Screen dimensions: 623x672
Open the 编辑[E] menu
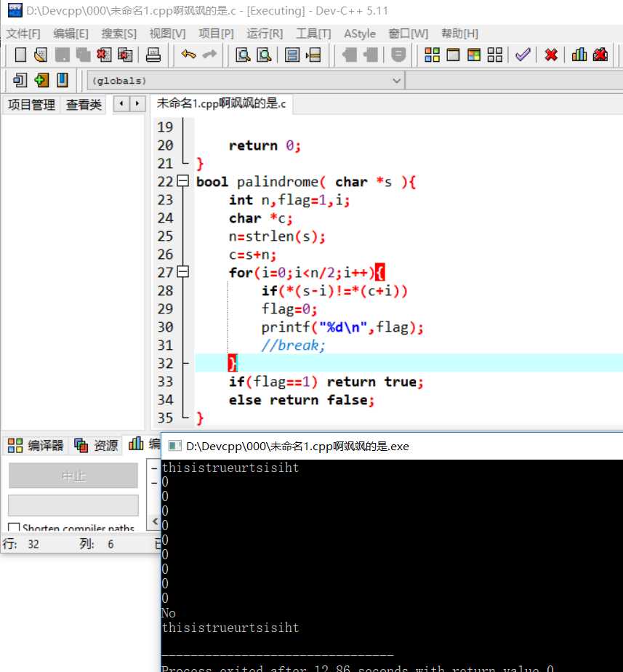point(71,34)
